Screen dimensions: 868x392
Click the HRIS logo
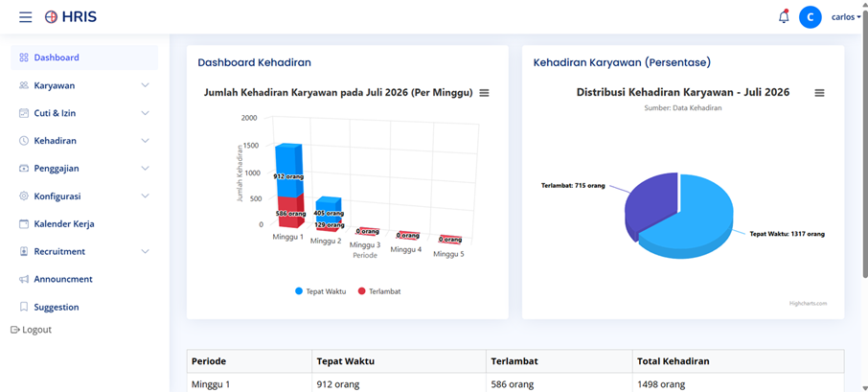coord(70,17)
